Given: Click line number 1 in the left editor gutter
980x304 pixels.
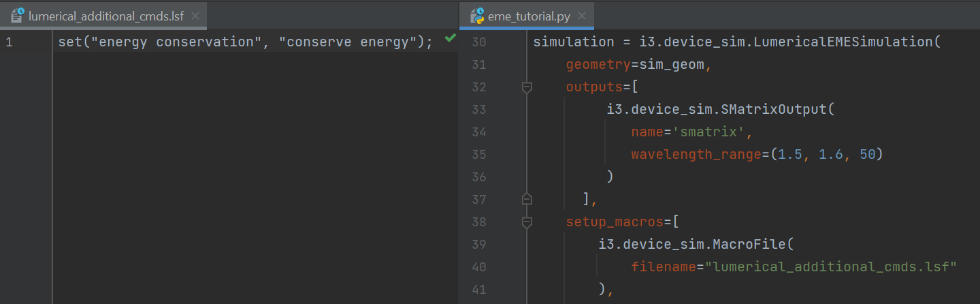Looking at the screenshot, I should (x=9, y=42).
